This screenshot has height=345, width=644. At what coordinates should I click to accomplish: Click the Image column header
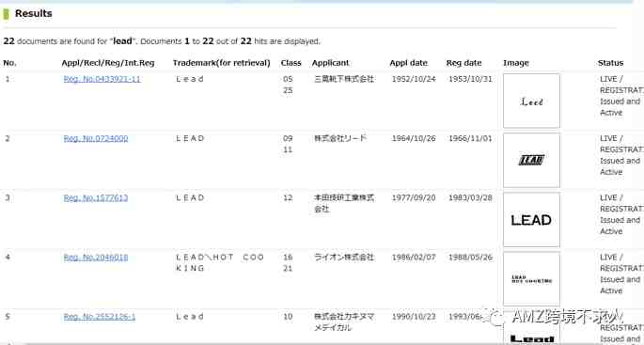(516, 63)
